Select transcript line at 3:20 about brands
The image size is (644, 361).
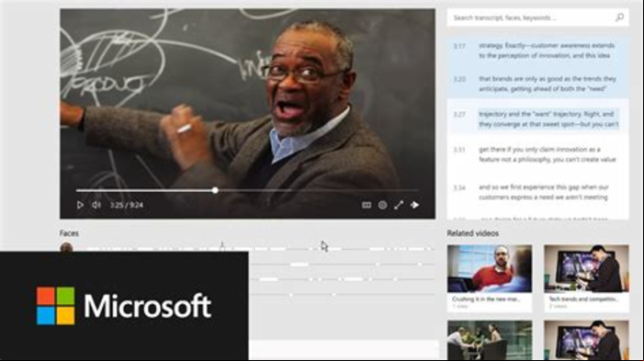click(x=537, y=84)
